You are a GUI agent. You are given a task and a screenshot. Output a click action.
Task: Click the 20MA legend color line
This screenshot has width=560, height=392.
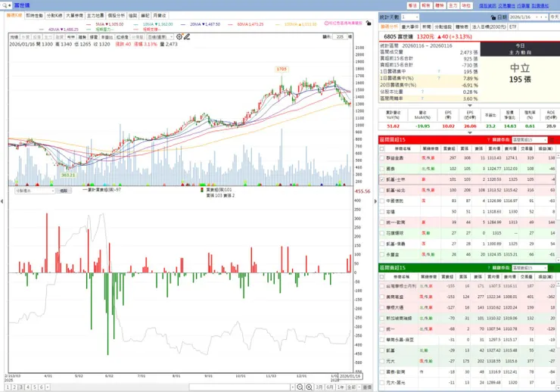183,24
